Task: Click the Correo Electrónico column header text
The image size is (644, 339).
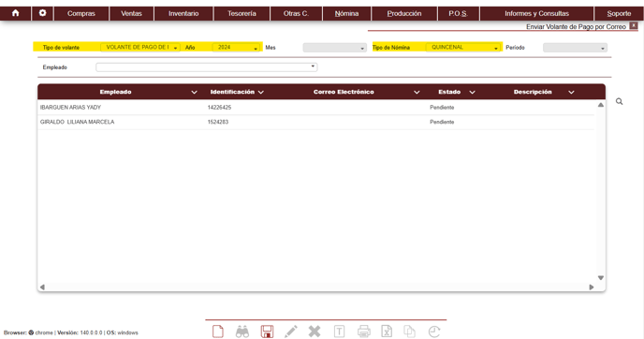Action: click(x=344, y=92)
